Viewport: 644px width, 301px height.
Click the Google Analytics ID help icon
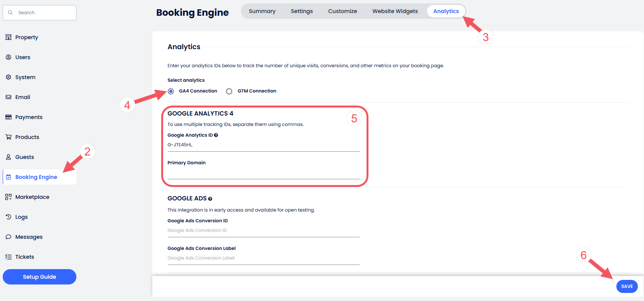(216, 135)
